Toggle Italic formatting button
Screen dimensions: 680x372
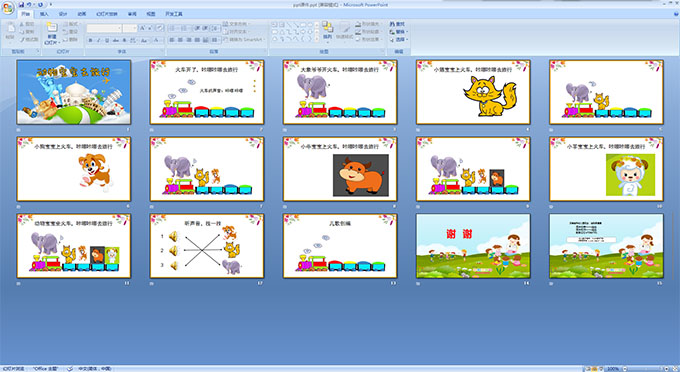pyautogui.click(x=99, y=40)
